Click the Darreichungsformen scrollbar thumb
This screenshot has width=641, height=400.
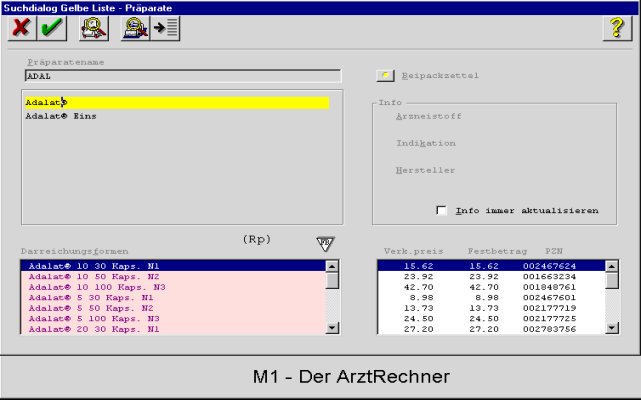click(x=332, y=281)
